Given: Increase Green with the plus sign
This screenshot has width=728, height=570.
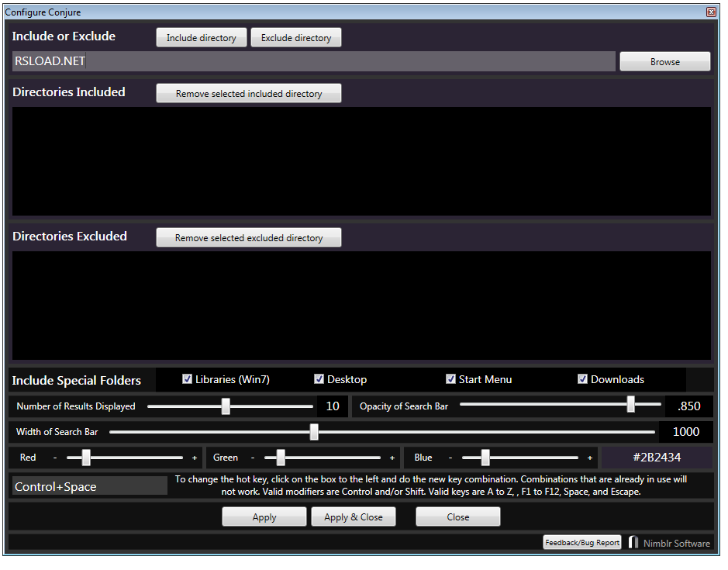Looking at the screenshot, I should click(392, 458).
